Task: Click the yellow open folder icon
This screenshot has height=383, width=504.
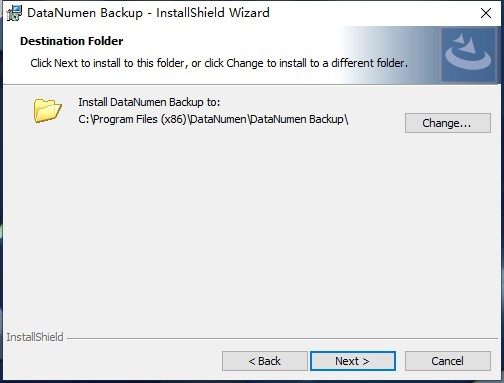Action: (x=48, y=110)
